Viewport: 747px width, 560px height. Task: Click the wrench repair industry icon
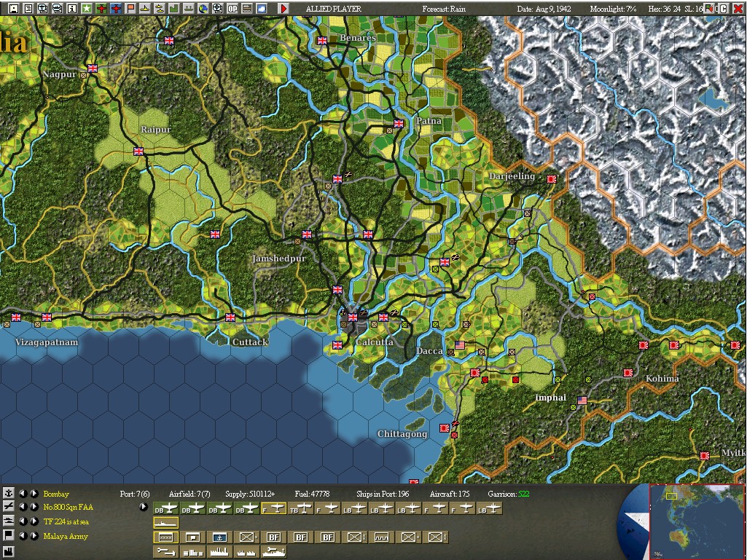(x=165, y=551)
